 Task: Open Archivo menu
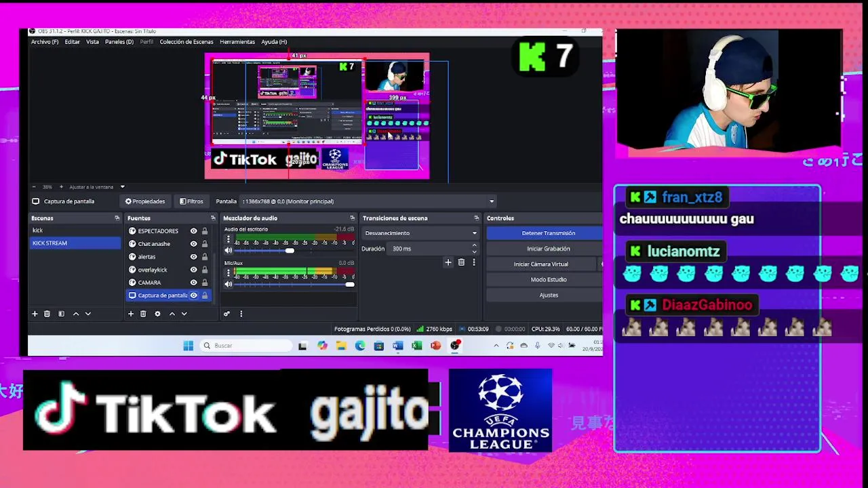45,42
